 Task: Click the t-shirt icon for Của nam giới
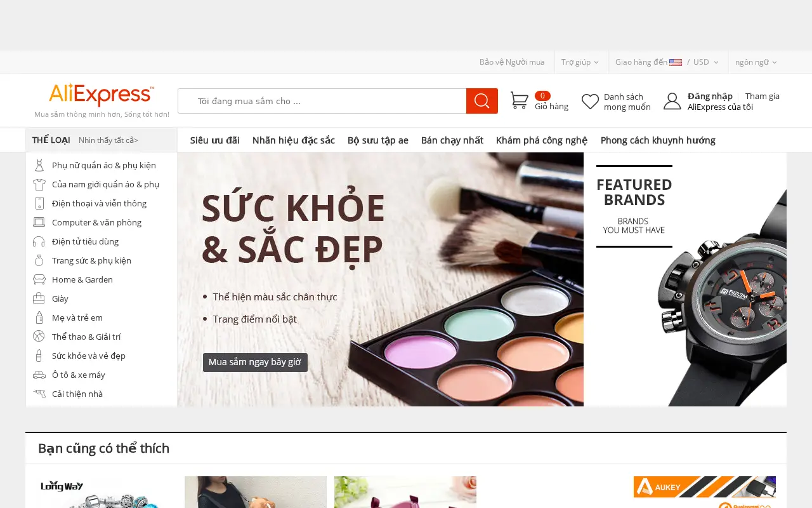(x=39, y=184)
